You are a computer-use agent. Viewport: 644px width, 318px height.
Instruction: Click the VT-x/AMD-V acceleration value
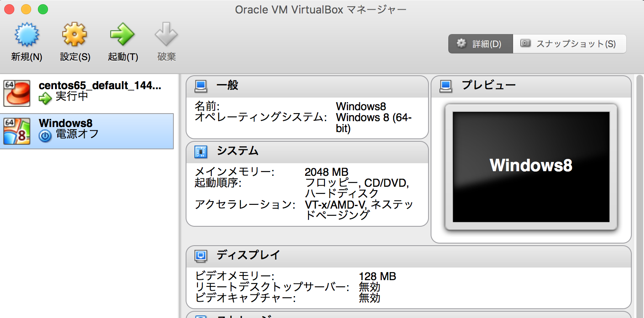(359, 210)
